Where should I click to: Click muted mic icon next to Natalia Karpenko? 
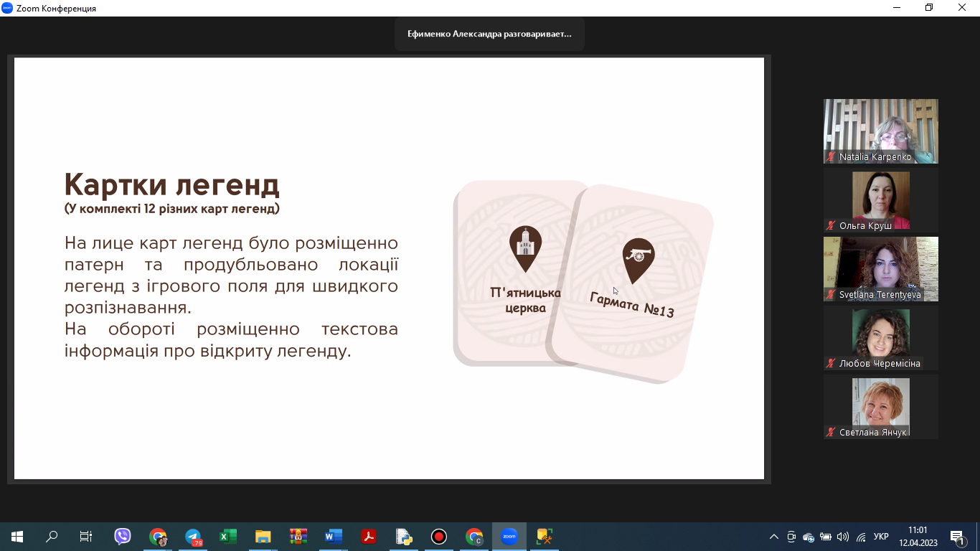(x=831, y=157)
